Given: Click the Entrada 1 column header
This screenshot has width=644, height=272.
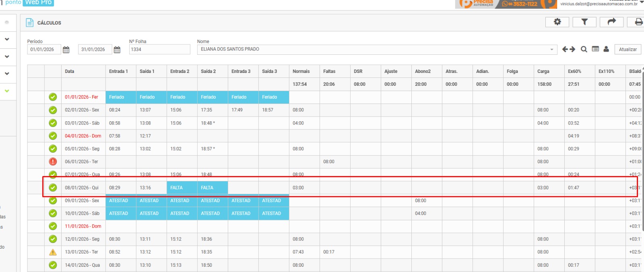Looking at the screenshot, I should point(118,71).
